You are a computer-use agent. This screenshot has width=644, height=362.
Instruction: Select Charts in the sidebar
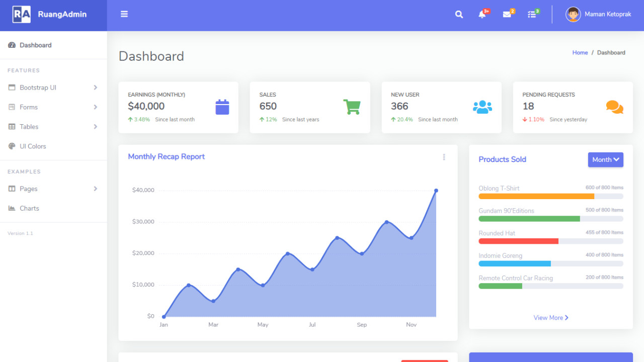[29, 208]
